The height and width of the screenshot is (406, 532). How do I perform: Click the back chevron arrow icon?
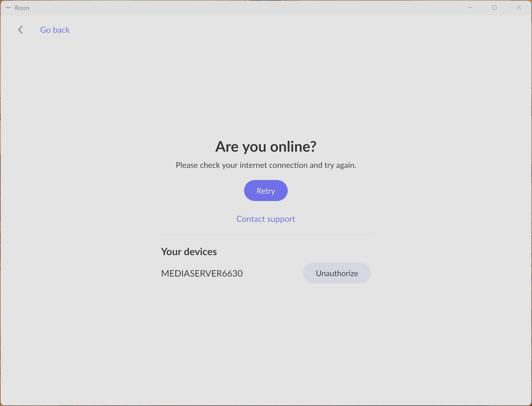click(21, 30)
